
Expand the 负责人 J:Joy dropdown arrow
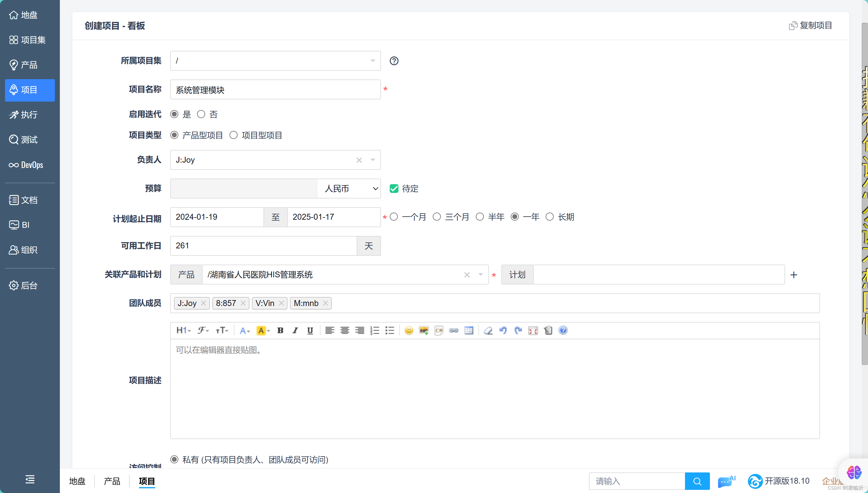[x=373, y=160]
